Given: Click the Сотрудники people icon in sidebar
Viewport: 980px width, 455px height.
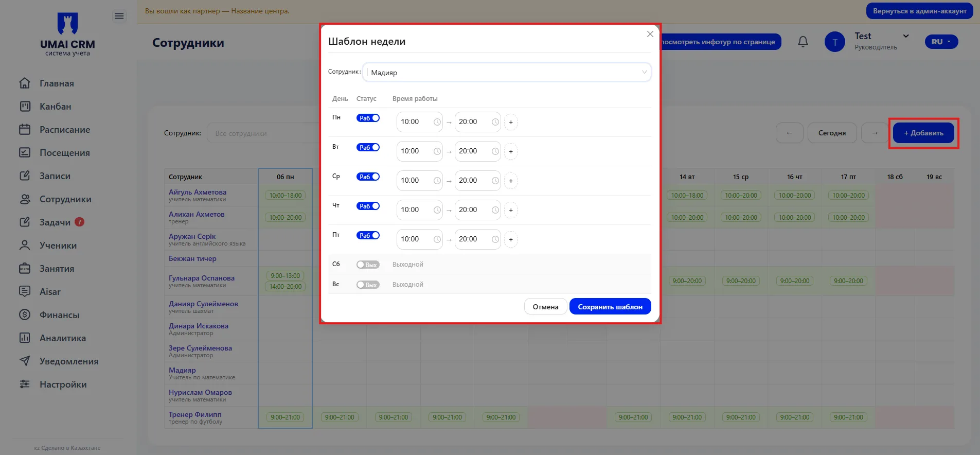Looking at the screenshot, I should pos(25,199).
